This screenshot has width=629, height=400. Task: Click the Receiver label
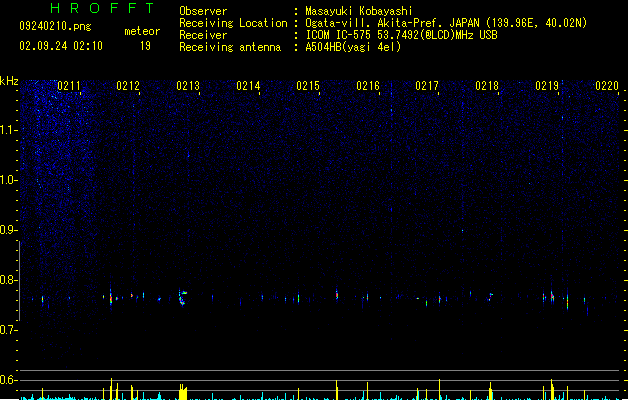tap(203, 35)
